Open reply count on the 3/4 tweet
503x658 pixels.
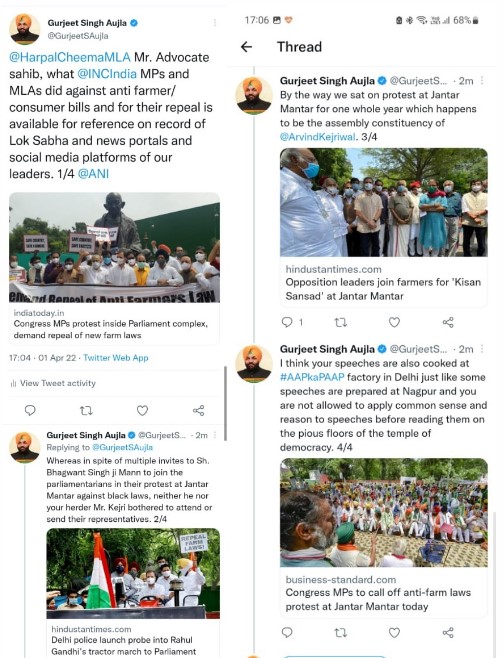coord(292,322)
